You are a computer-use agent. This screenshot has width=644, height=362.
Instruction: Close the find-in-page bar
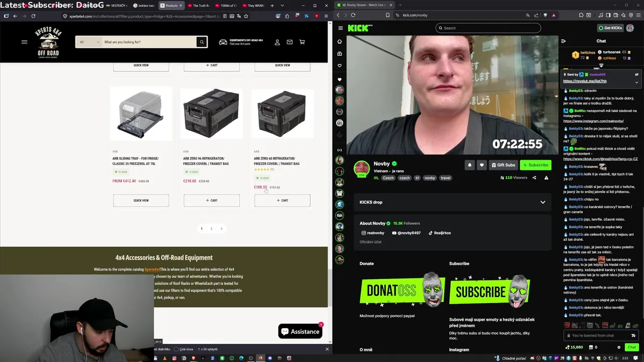pyautogui.click(x=327, y=349)
